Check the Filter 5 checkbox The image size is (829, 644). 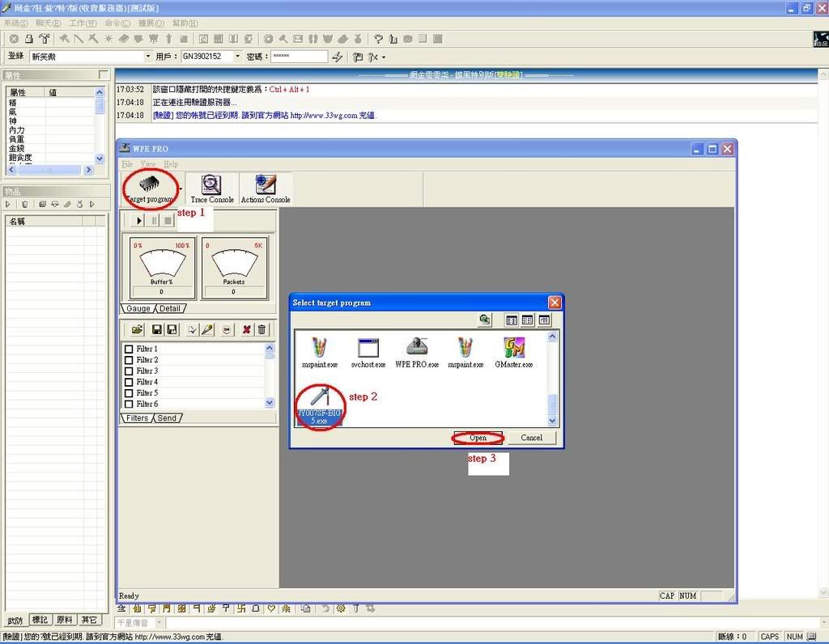129,393
